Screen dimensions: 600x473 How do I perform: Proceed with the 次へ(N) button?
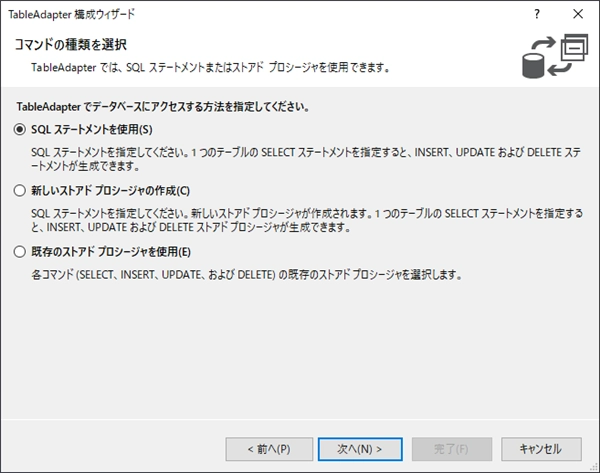pos(360,449)
